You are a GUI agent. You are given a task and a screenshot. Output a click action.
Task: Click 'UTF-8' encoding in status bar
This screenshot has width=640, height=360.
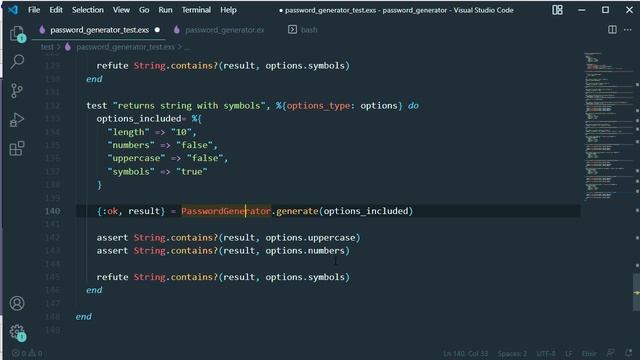click(546, 353)
